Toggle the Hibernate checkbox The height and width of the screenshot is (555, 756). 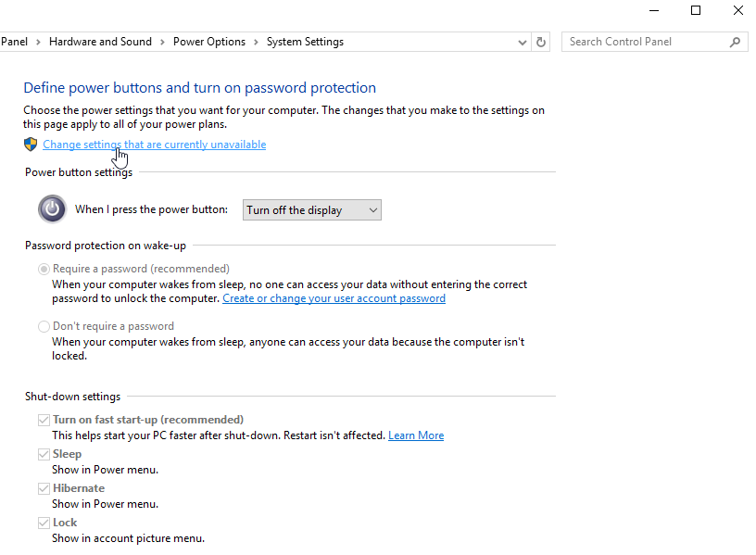click(44, 488)
